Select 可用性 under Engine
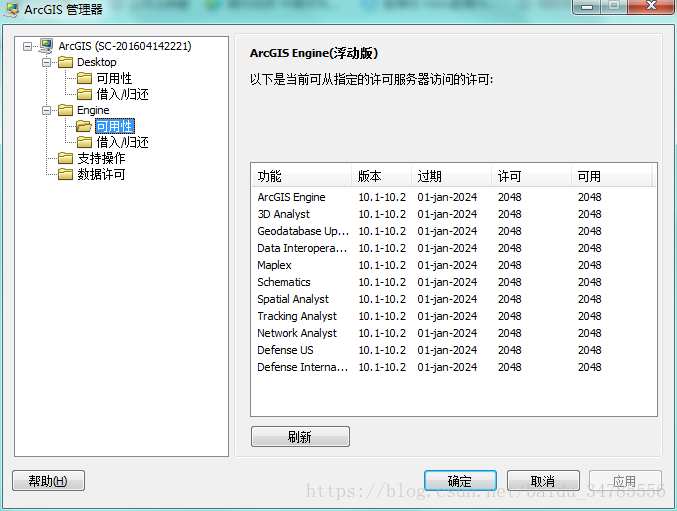This screenshot has width=677, height=511. 115,126
